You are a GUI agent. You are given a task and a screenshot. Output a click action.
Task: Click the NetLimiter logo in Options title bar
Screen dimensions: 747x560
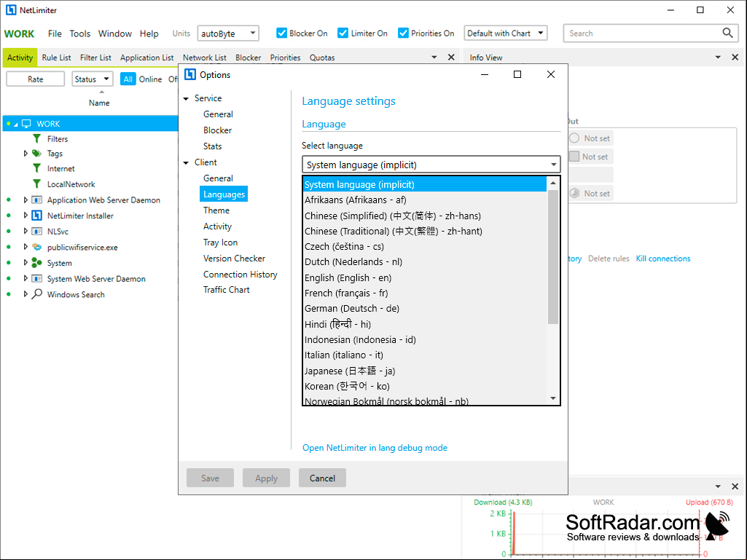click(x=190, y=75)
